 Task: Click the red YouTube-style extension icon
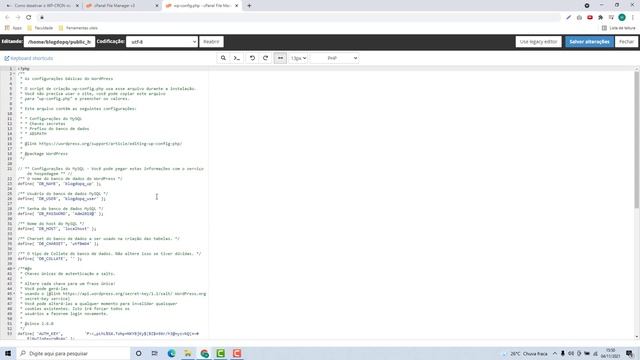click(590, 17)
